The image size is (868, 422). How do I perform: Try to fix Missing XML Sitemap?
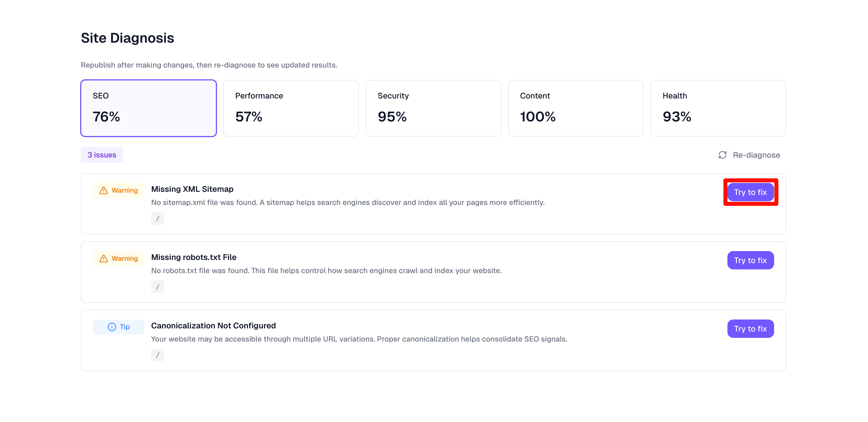(750, 192)
